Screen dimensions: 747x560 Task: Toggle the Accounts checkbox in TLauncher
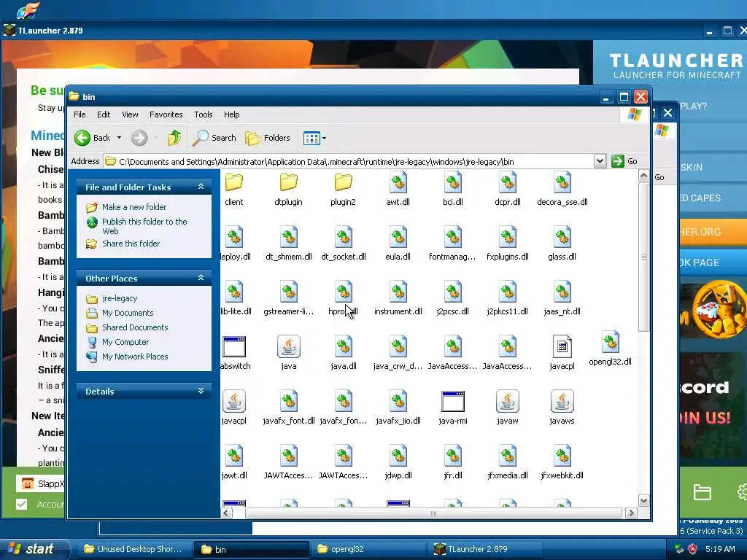click(x=21, y=504)
